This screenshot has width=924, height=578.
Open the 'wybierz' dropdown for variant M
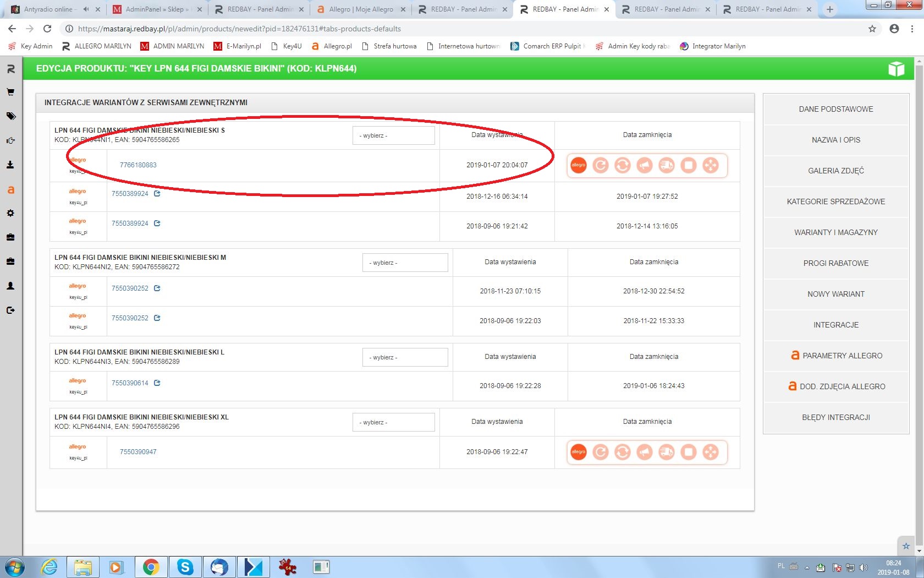[x=405, y=263]
